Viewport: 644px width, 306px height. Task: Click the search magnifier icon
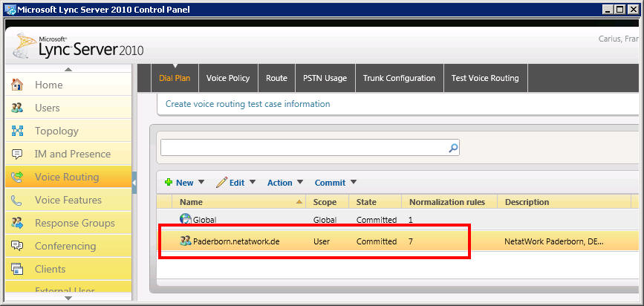(x=453, y=148)
